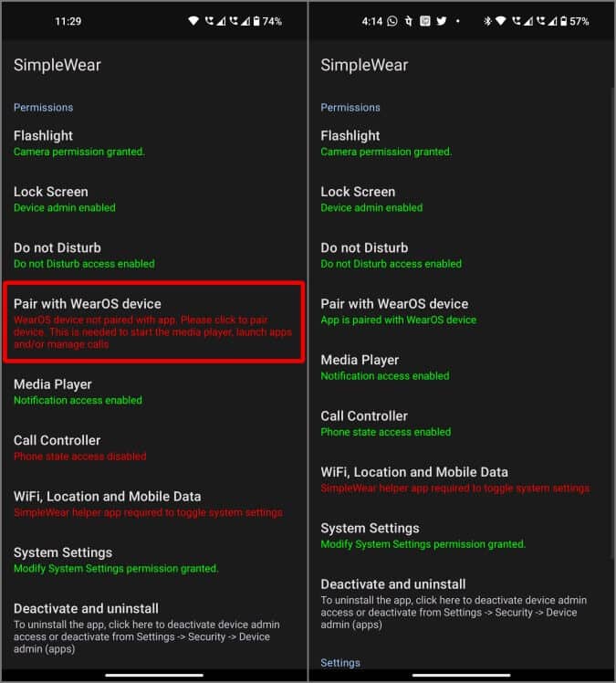Tap the bottom navigation handle on the 4:14 screen
This screenshot has width=616, height=683.
point(461,676)
